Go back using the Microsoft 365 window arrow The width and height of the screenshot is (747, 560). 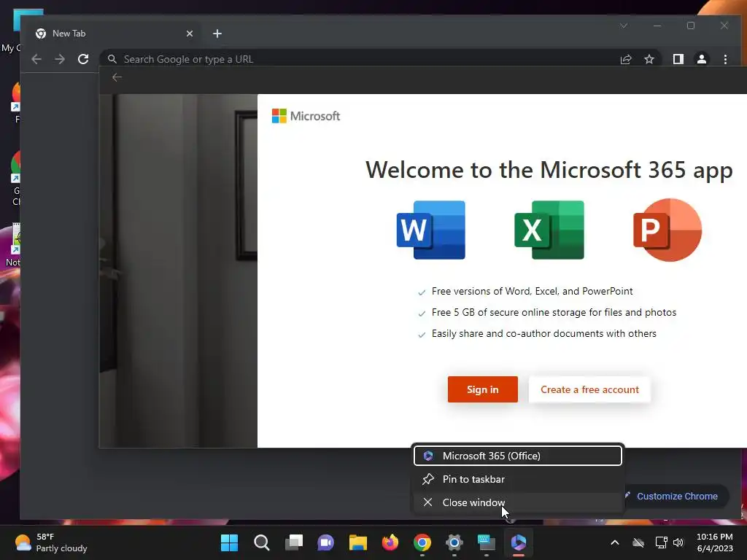coord(117,77)
